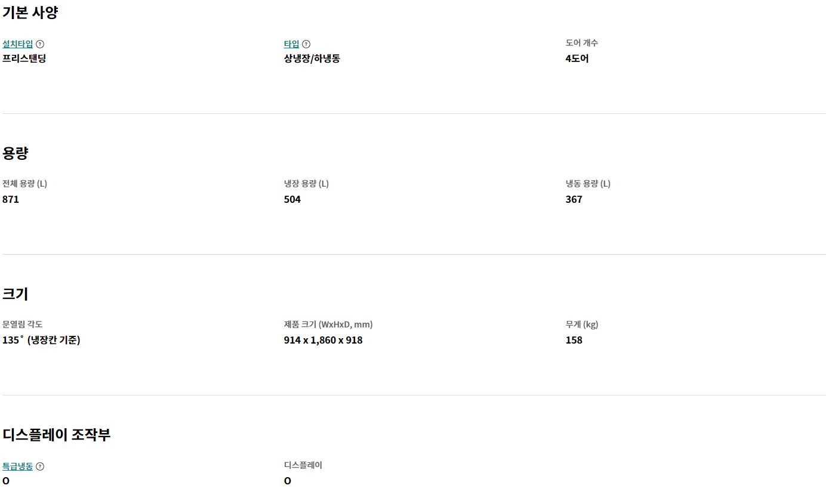This screenshot has height=504, width=829.
Task: Click the 4도어 door count value
Action: point(577,58)
